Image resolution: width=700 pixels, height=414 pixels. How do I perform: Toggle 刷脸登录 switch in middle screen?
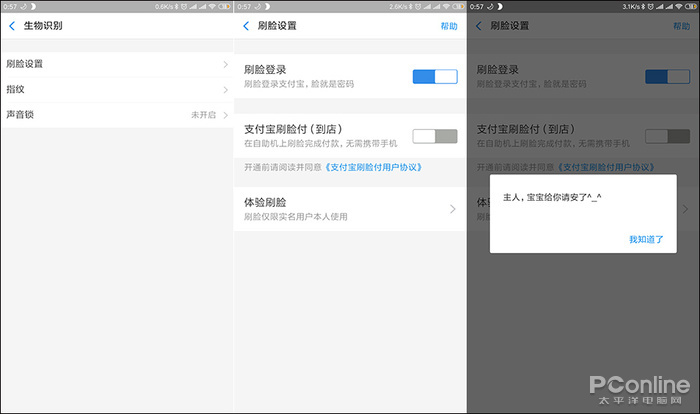point(435,76)
